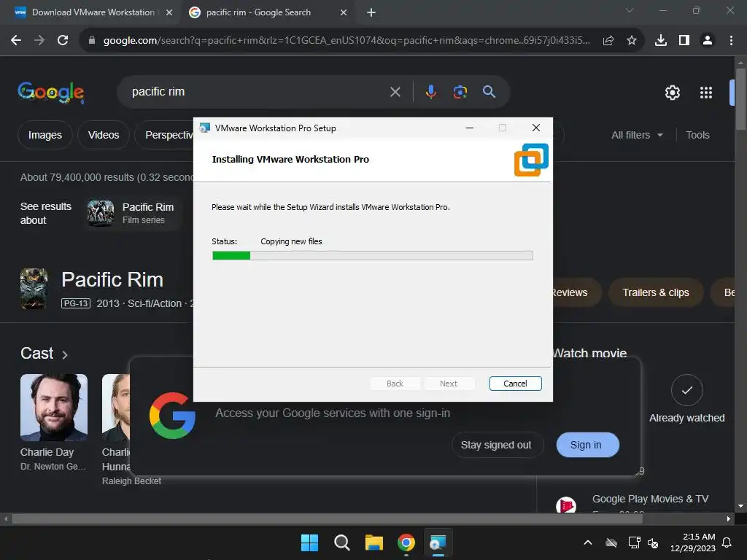Click the page vertical scrollbar
The height and width of the screenshot is (560, 747).
tap(740, 99)
